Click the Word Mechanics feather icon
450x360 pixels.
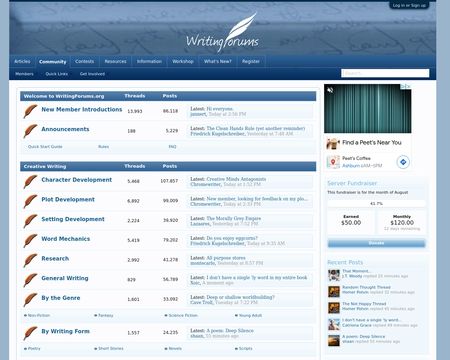coord(30,240)
